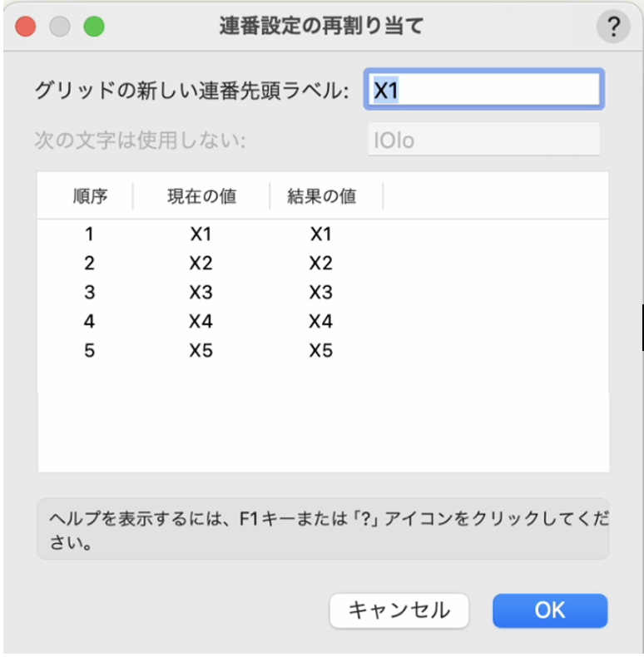Click the help question mark icon
644x657 pixels.
click(613, 27)
